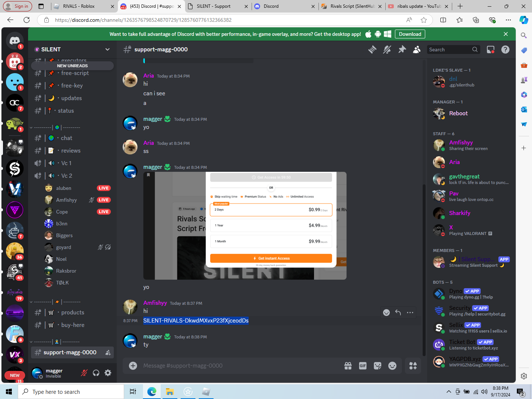Add reaction to Amfishyy's key message
This screenshot has width=532, height=399.
[x=386, y=313]
